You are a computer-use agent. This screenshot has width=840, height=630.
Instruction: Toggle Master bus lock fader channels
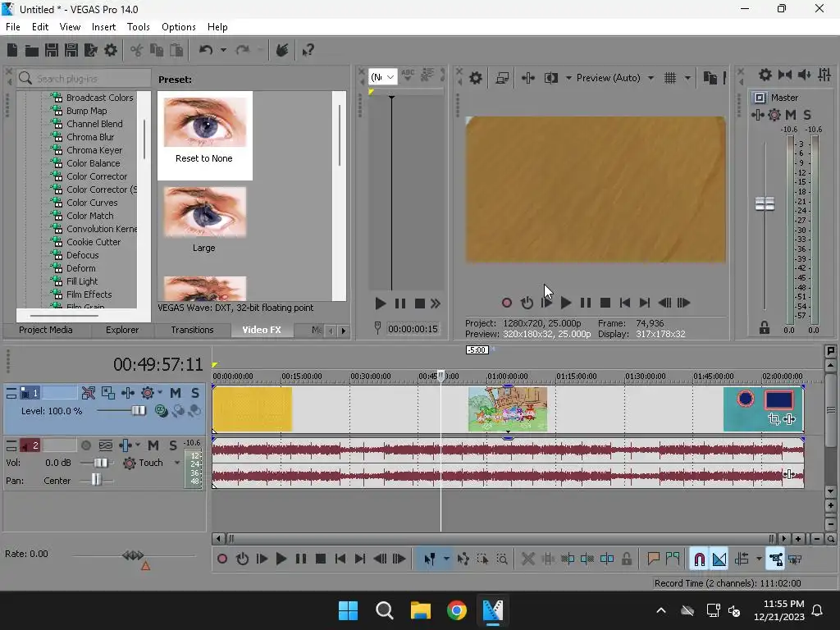765,328
